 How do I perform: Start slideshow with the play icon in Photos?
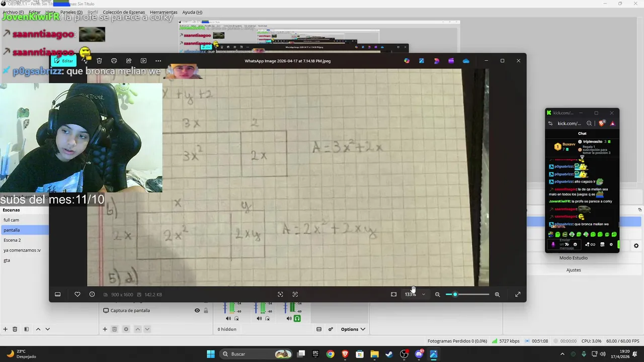point(143,61)
